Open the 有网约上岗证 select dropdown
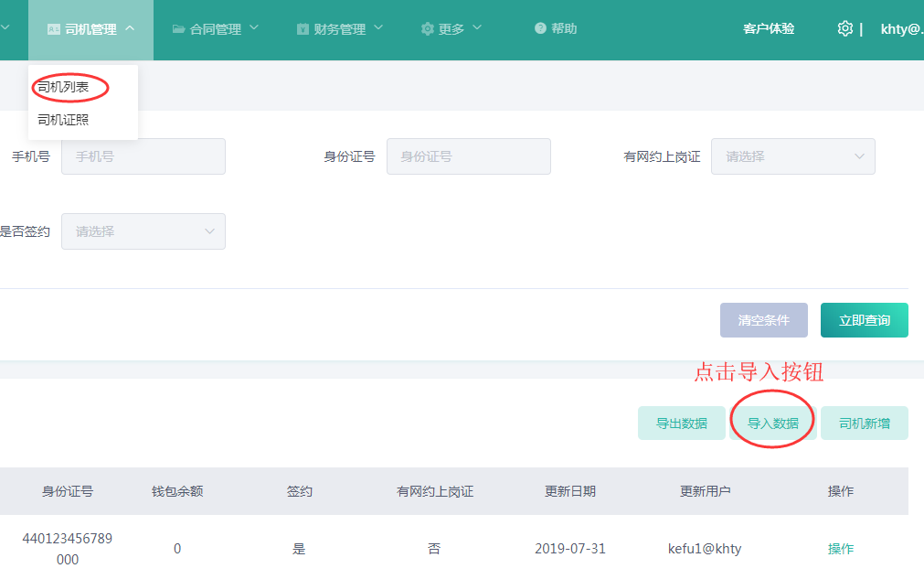 [792, 156]
